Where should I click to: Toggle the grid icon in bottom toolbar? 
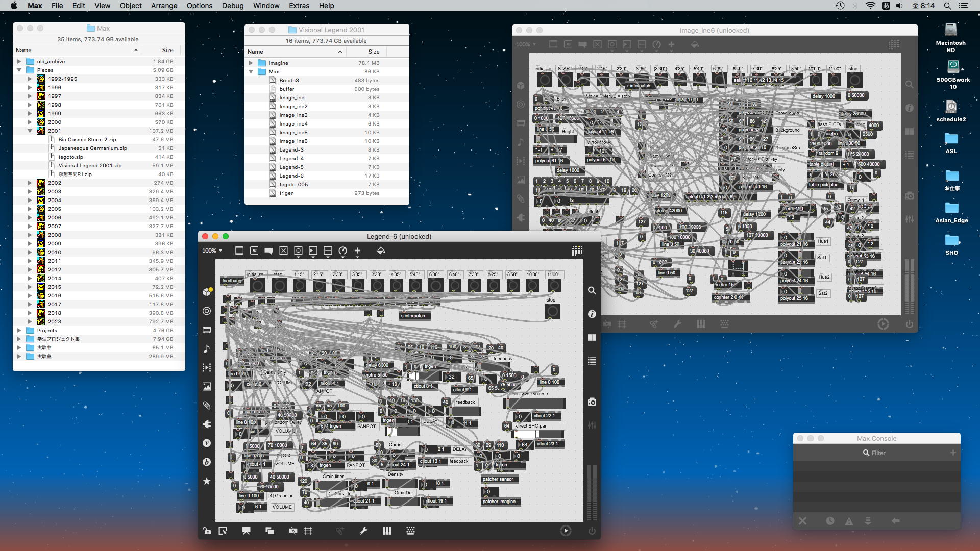coord(308,531)
